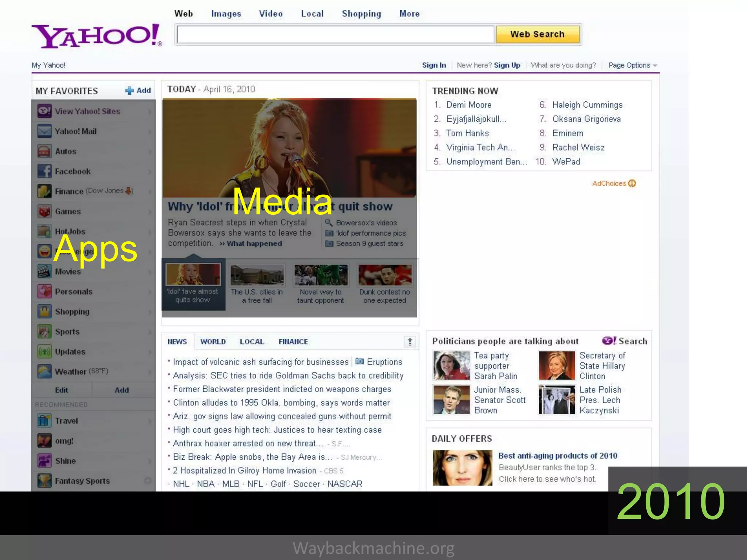Click the HotJobs icon
The image size is (747, 560).
[44, 231]
